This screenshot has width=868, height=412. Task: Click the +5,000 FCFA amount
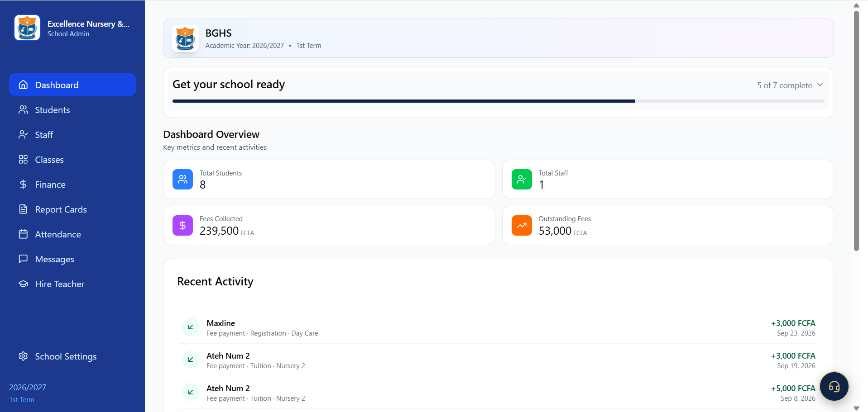(793, 388)
